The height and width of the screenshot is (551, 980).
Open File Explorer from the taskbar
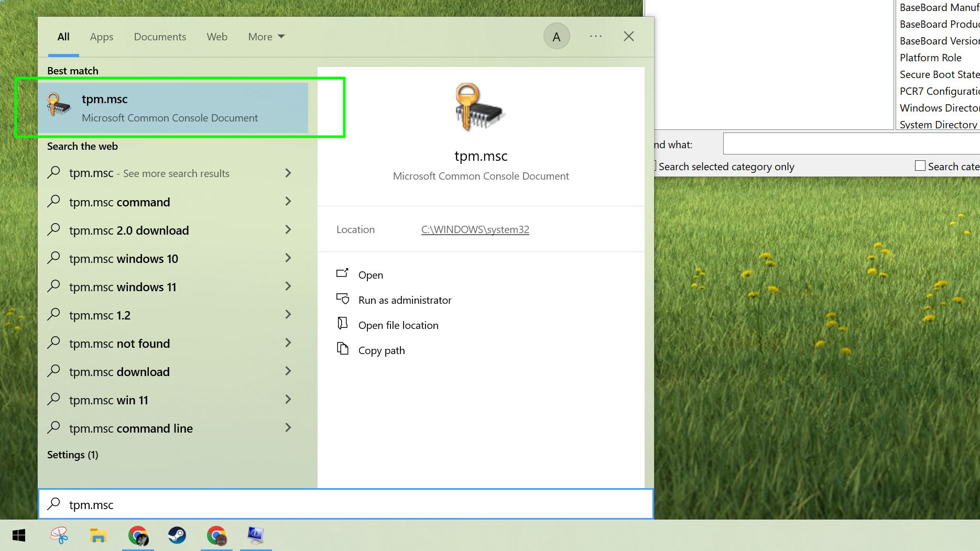[x=98, y=535]
